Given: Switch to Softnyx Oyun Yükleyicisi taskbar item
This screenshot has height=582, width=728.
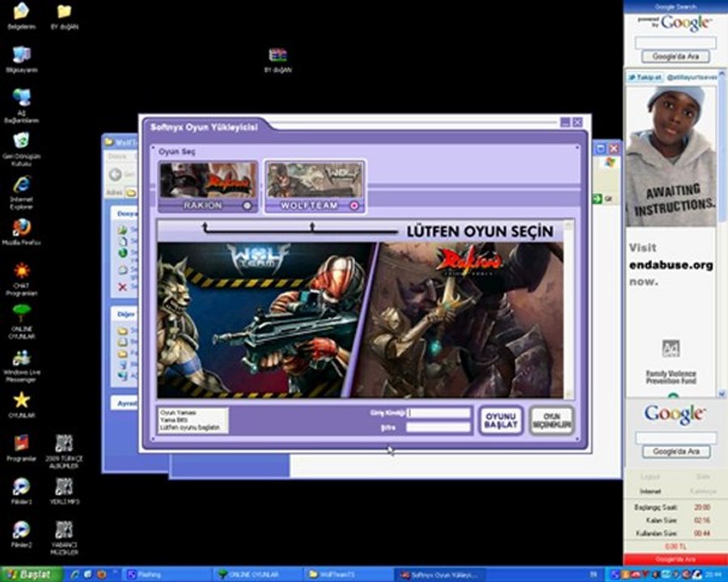Looking at the screenshot, I should pos(439,575).
